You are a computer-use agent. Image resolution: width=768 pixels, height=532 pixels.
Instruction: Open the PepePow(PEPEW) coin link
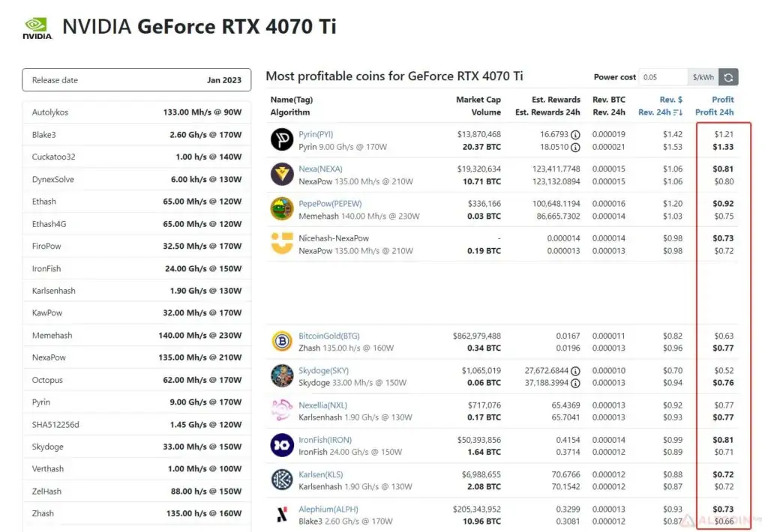(330, 204)
